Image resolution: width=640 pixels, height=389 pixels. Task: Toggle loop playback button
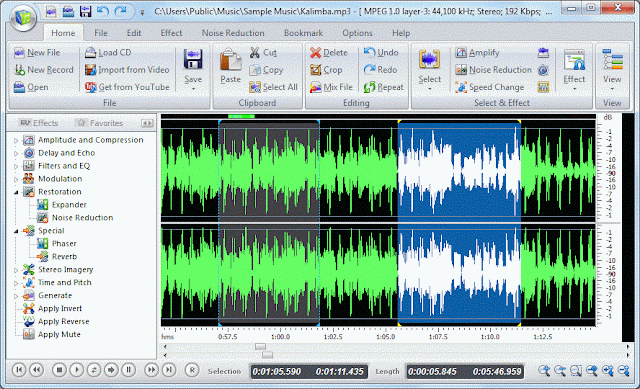tap(94, 370)
